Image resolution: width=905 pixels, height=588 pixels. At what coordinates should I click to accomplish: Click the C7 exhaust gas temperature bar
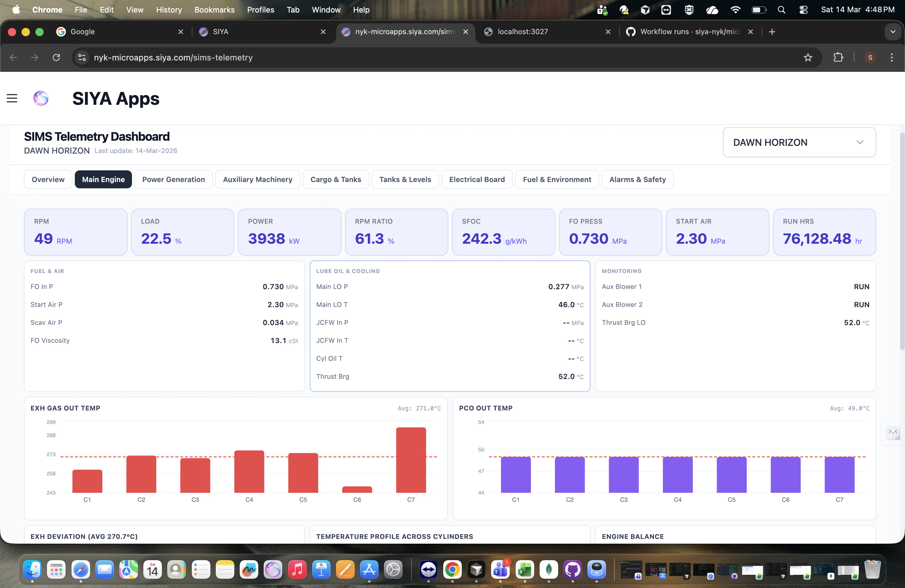pos(411,460)
